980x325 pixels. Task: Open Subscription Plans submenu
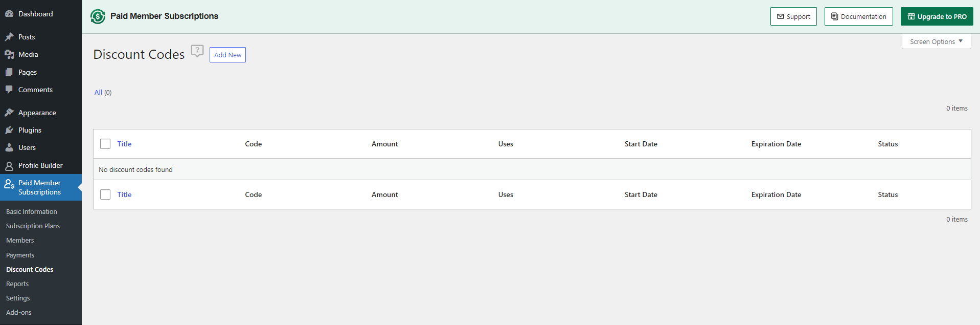coord(33,226)
